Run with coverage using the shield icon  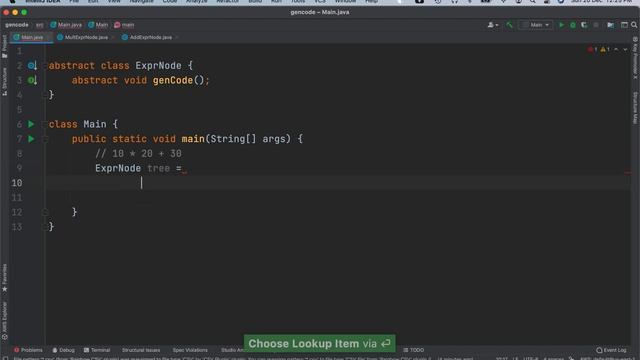[x=584, y=25]
